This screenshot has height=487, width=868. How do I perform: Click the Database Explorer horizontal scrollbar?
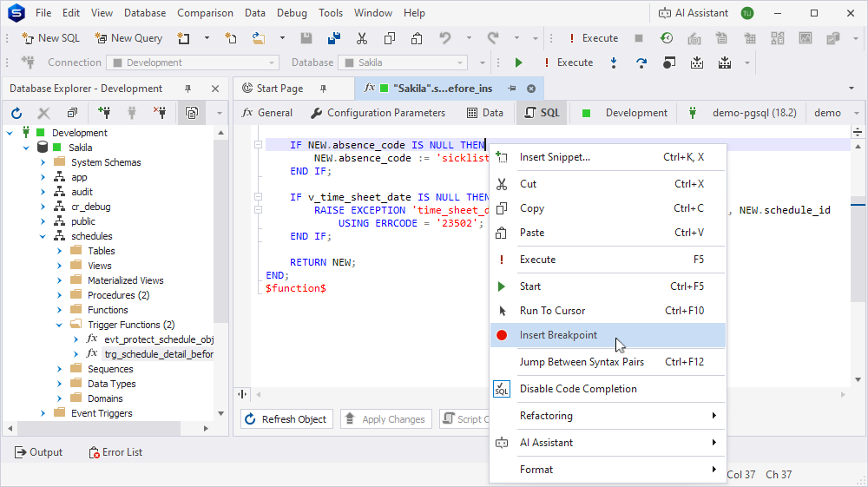[x=99, y=428]
